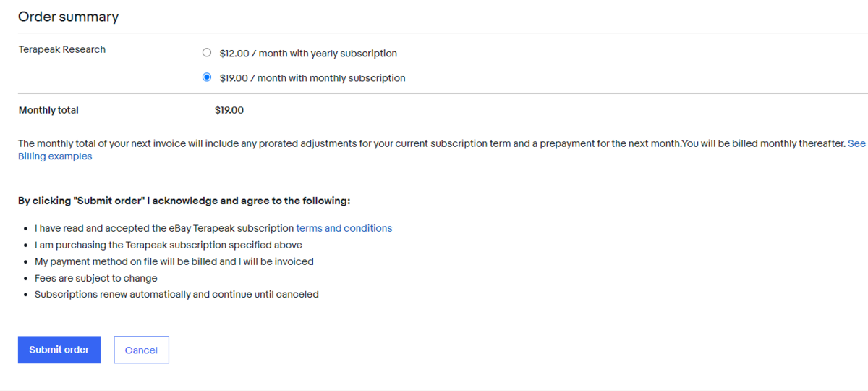The width and height of the screenshot is (868, 391).
Task: Click the bold "By clicking Submit order" acknowledgement heading
Action: point(184,201)
